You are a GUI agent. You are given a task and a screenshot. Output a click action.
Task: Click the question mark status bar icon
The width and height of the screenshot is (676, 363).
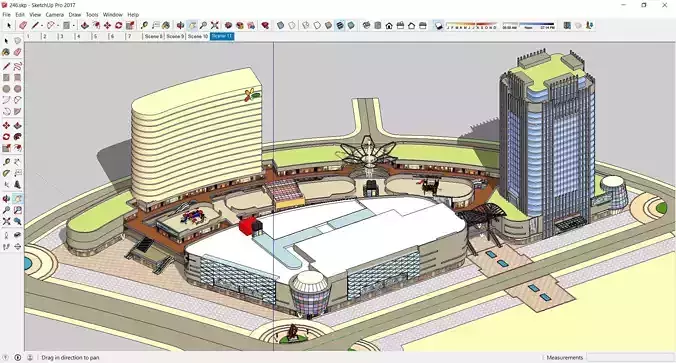5,357
